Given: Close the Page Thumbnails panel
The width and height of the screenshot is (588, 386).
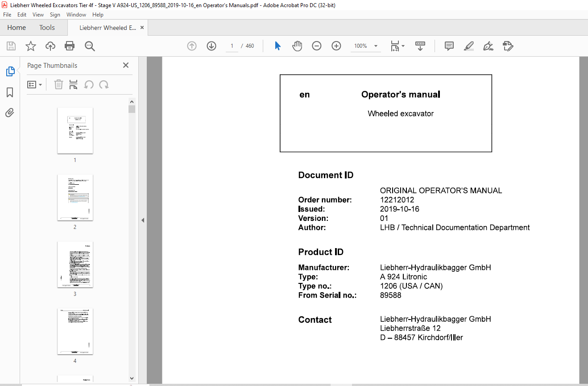Looking at the screenshot, I should pos(126,65).
